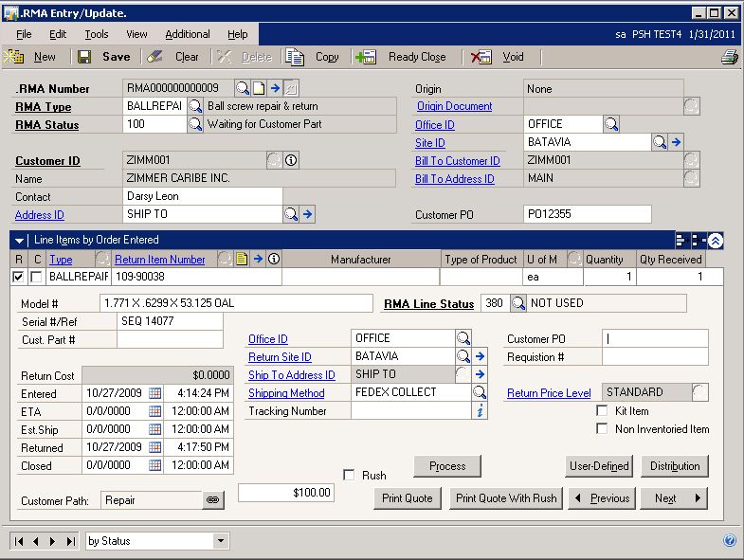Viewport: 744px width, 560px height.
Task: Click the $100.00 amount field
Action: (x=286, y=493)
